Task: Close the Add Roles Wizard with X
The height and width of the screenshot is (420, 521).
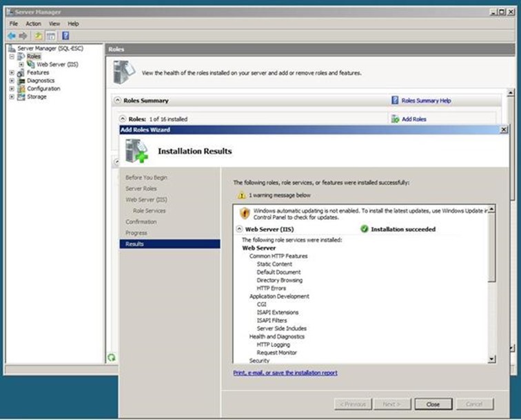Action: [504, 129]
